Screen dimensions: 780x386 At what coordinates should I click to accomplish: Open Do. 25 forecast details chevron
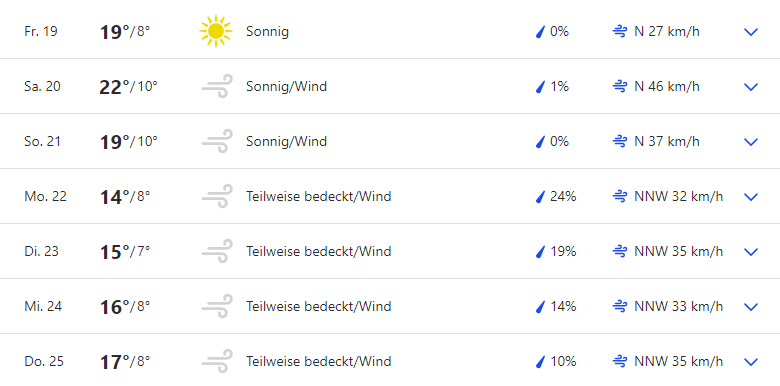click(750, 362)
